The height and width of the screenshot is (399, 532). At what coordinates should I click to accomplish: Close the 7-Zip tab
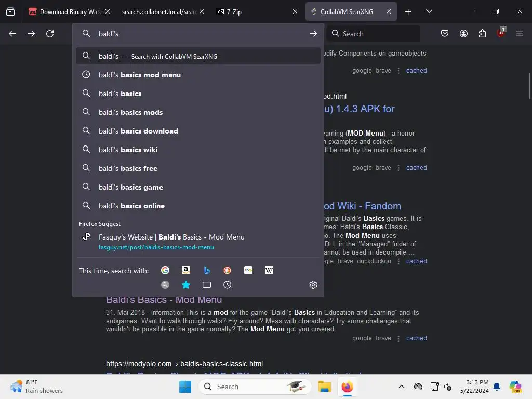295,11
